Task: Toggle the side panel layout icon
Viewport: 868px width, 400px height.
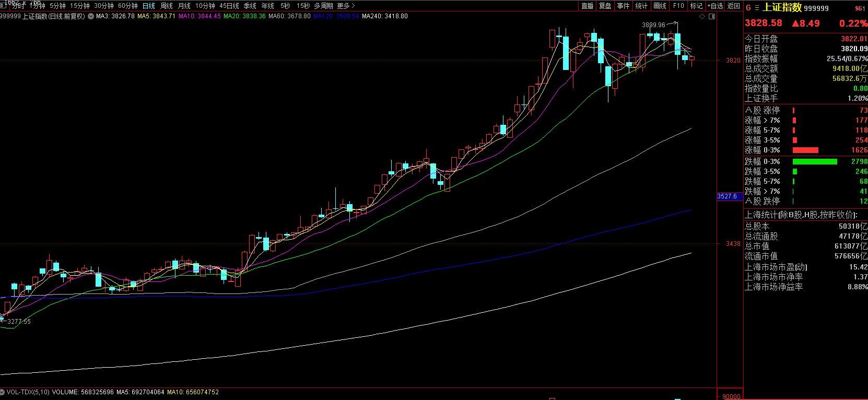Action: click(x=711, y=17)
